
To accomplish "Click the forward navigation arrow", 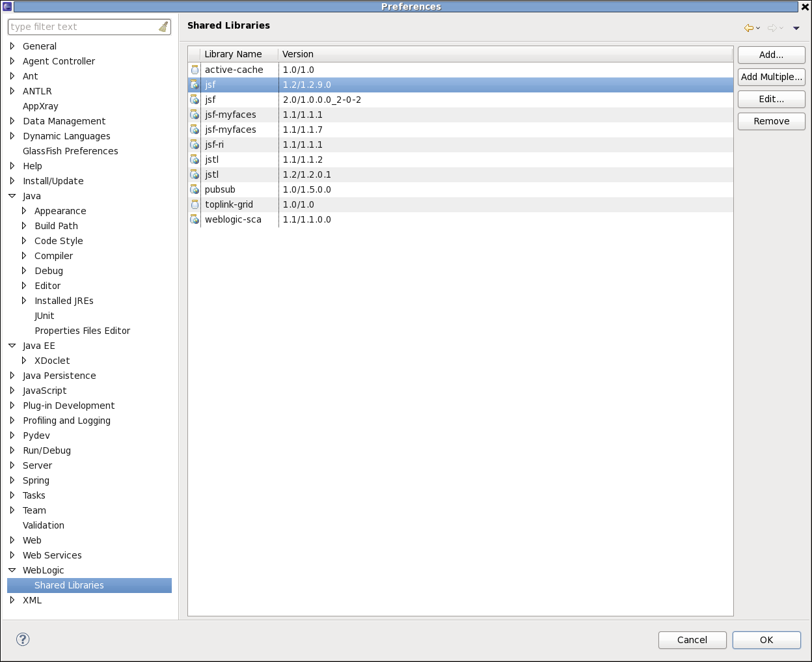I will (x=772, y=28).
